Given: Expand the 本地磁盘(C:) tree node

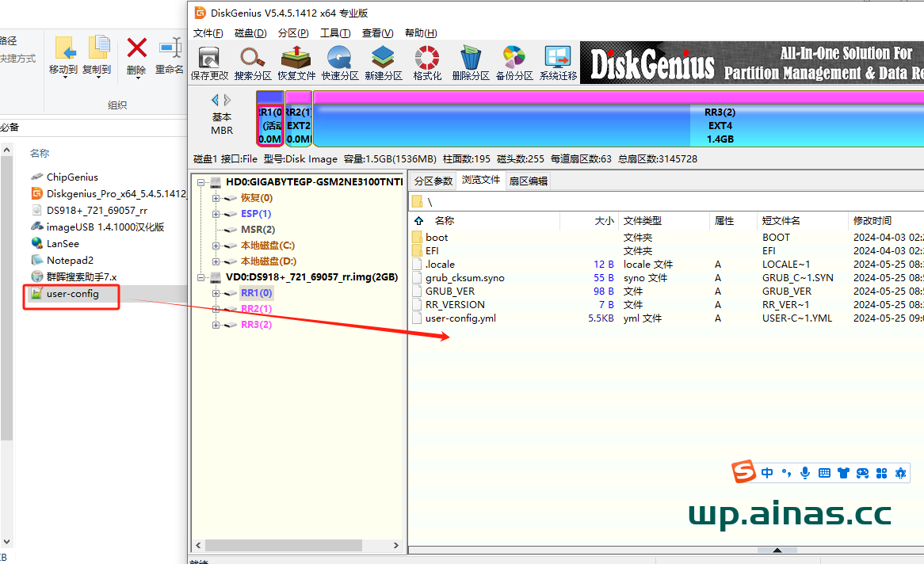Looking at the screenshot, I should 216,246.
